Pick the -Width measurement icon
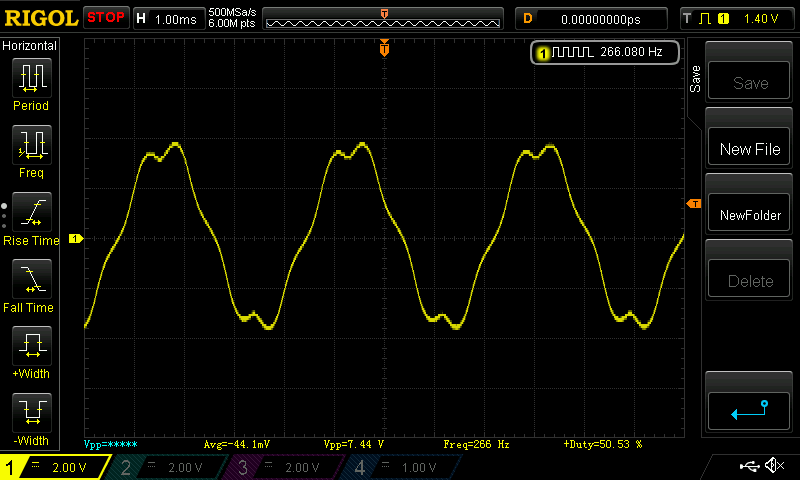Image resolution: width=800 pixels, height=480 pixels. pyautogui.click(x=31, y=413)
